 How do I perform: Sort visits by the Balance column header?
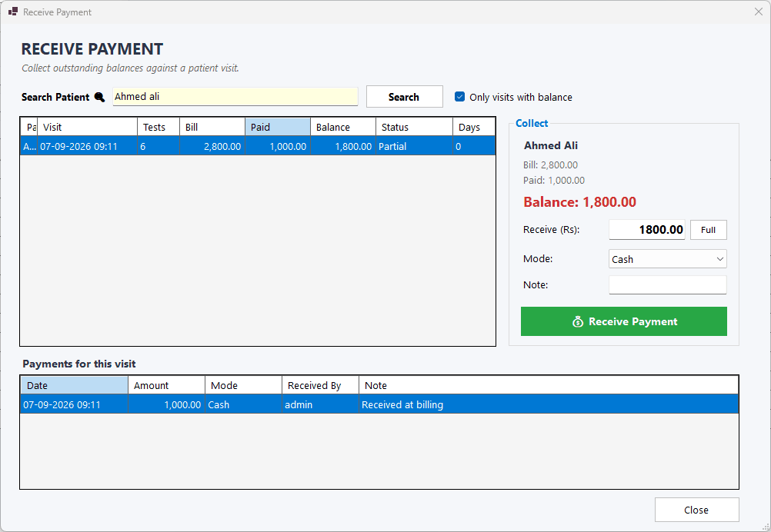pyautogui.click(x=342, y=127)
